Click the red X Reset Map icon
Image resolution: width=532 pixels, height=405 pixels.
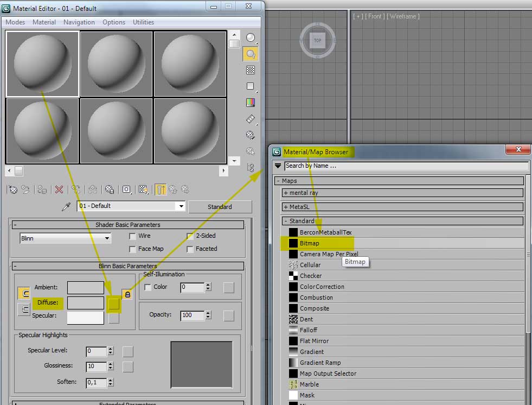(x=59, y=189)
